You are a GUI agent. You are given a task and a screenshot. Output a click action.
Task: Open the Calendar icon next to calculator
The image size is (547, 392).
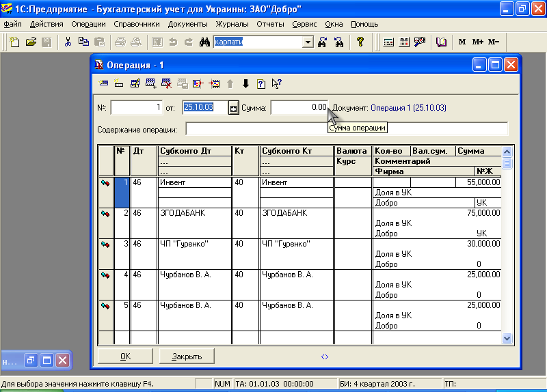point(404,42)
